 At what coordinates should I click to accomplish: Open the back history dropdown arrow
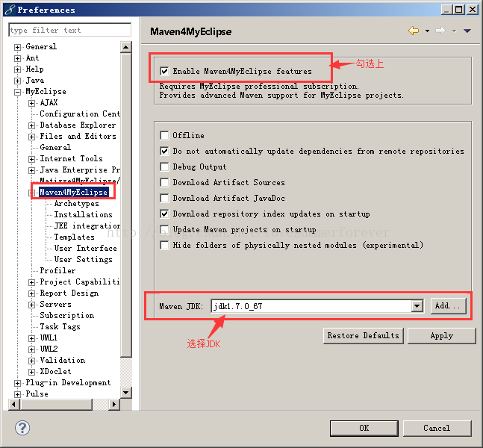(427, 31)
